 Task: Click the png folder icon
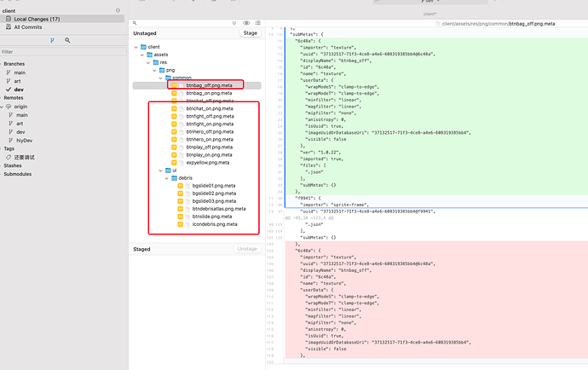coord(162,70)
